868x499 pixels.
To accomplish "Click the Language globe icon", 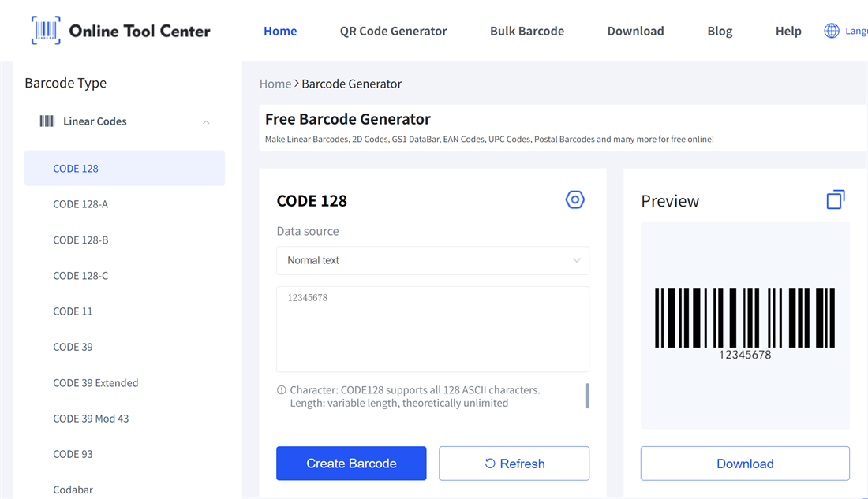I will [831, 30].
